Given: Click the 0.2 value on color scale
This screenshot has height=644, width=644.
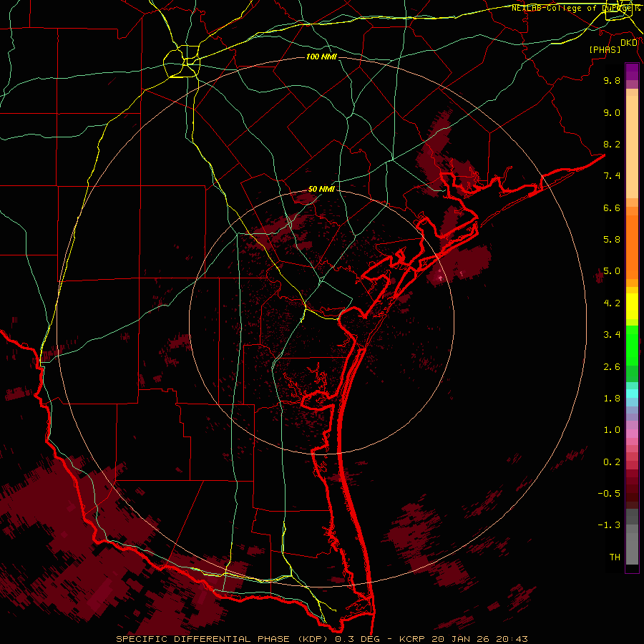Looking at the screenshot, I should pyautogui.click(x=612, y=462).
